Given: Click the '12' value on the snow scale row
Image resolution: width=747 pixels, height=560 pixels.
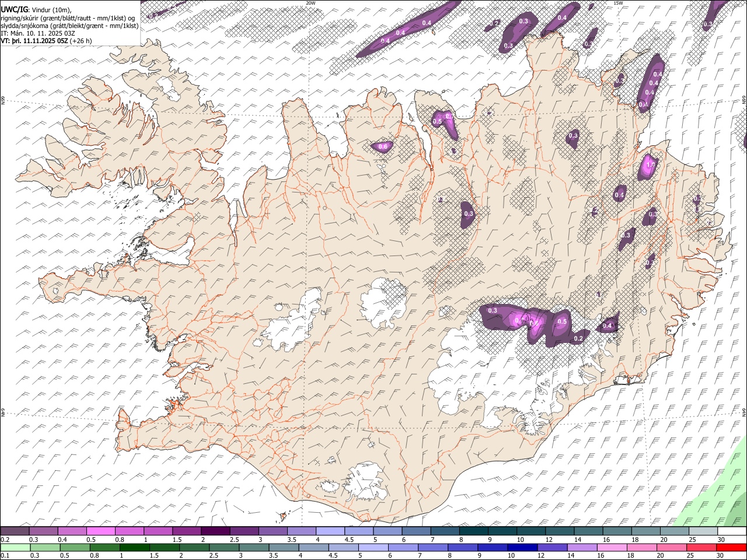Looking at the screenshot, I should pos(549,540).
